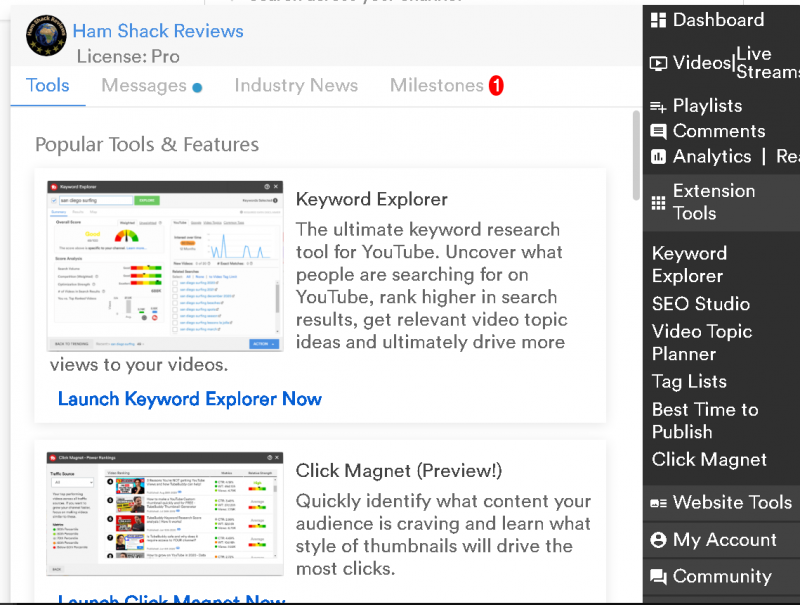The height and width of the screenshot is (605, 800).
Task: Open SEO Studio from the sidebar
Action: point(700,304)
